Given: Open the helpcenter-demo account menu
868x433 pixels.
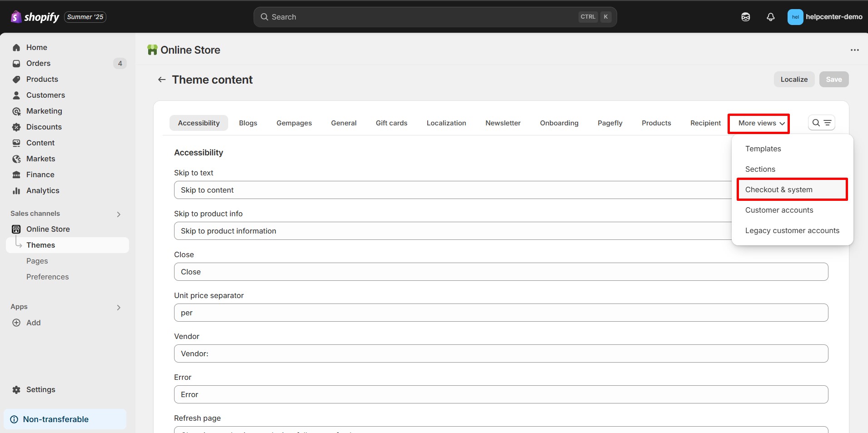Looking at the screenshot, I should [824, 17].
